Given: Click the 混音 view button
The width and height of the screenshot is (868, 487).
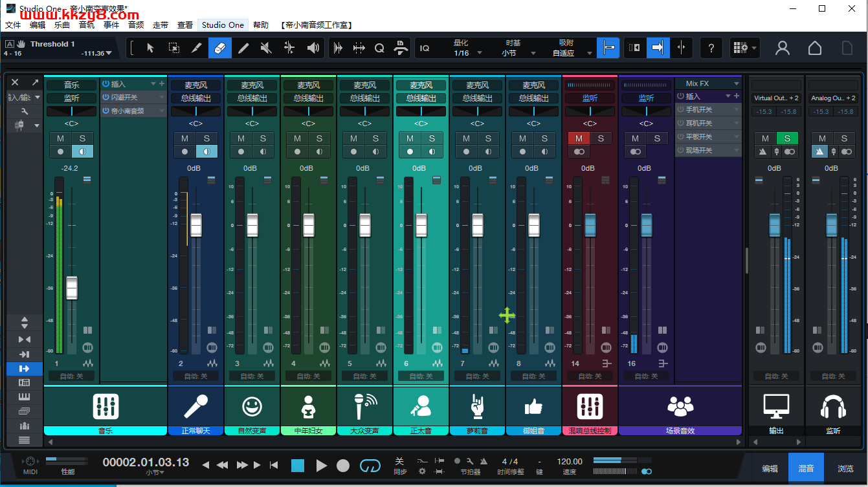Looking at the screenshot, I should pos(806,469).
